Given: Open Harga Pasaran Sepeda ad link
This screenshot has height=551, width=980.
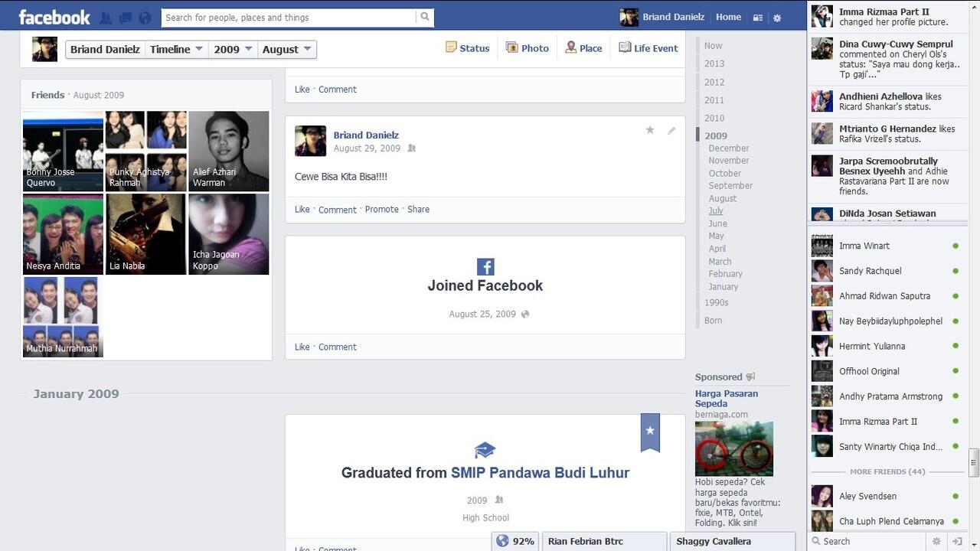Looking at the screenshot, I should (x=727, y=398).
